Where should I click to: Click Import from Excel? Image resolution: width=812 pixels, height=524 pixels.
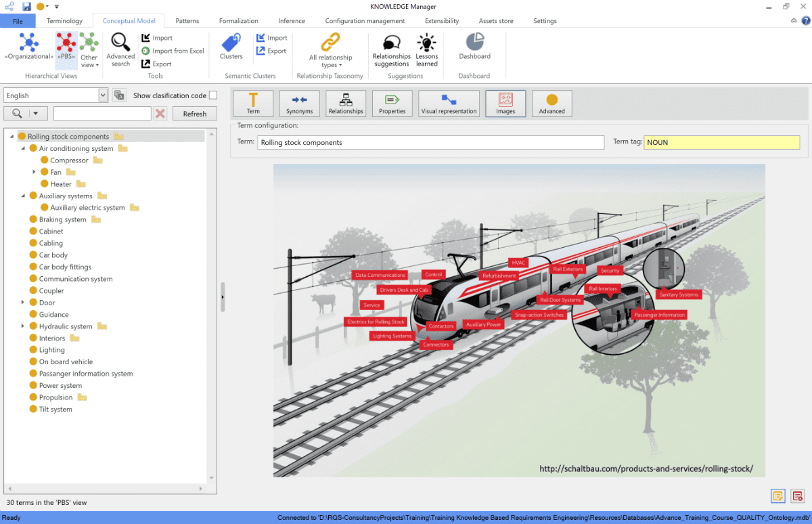[173, 51]
